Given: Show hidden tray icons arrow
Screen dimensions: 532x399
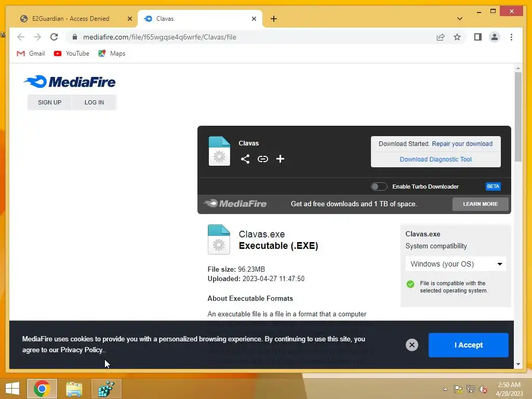Looking at the screenshot, I should pos(445,389).
